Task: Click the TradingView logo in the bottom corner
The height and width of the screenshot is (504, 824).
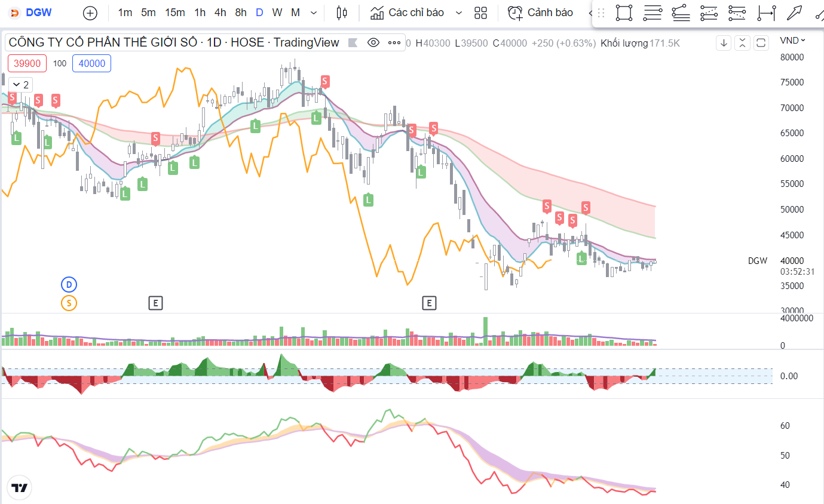Action: click(x=19, y=488)
